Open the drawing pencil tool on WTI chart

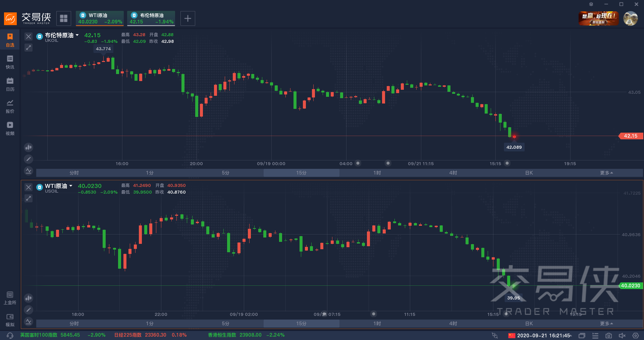[29, 310]
